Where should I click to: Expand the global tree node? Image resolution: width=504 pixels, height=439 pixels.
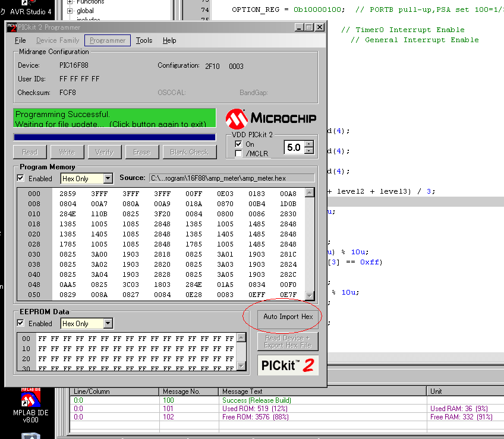[70, 11]
